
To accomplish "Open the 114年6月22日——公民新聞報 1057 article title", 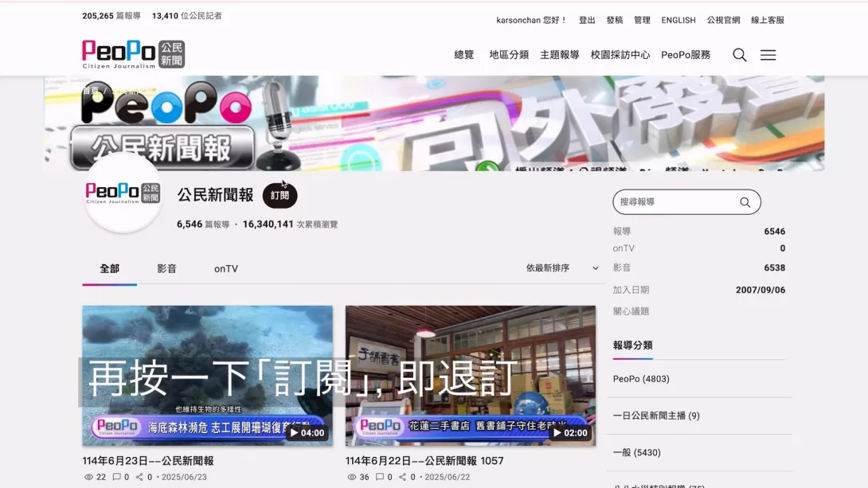I will pyautogui.click(x=424, y=461).
